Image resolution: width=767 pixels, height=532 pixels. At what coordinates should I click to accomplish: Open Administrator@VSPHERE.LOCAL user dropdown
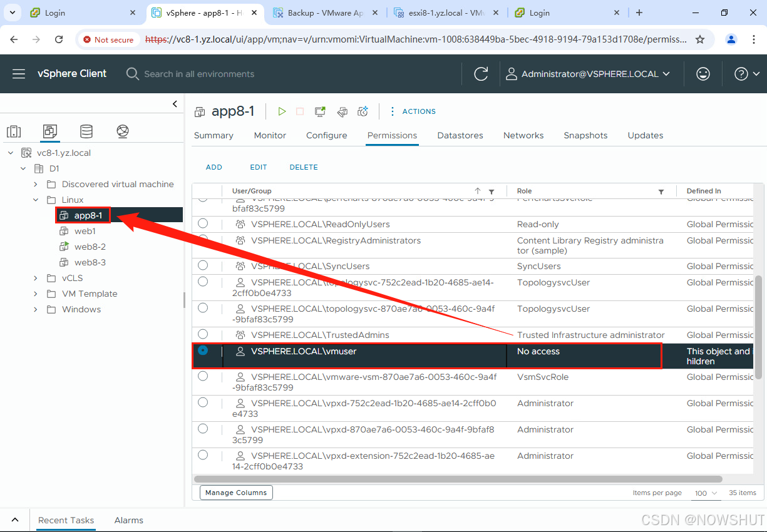[x=589, y=74]
